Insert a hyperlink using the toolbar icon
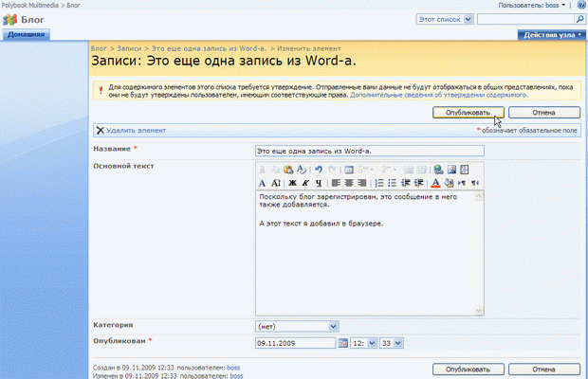This screenshot has width=588, height=379. click(x=439, y=170)
